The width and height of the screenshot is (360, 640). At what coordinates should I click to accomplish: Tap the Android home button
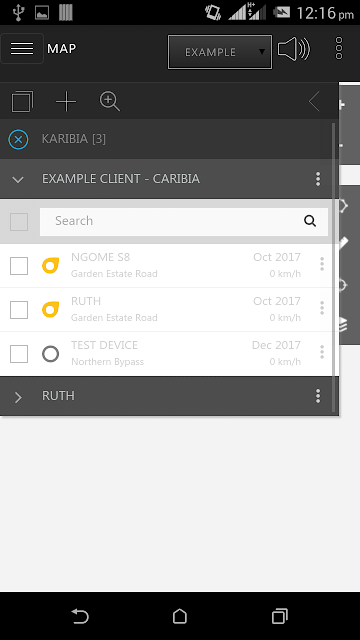[x=180, y=616]
